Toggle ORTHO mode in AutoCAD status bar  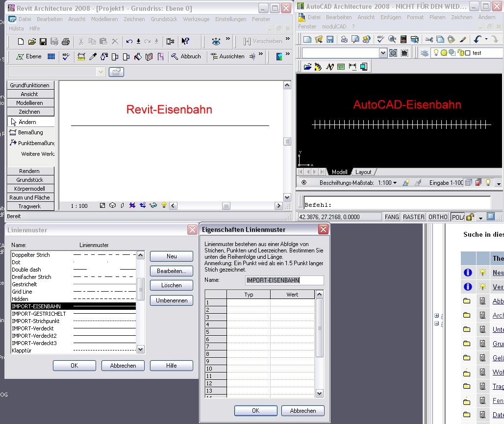coord(438,217)
